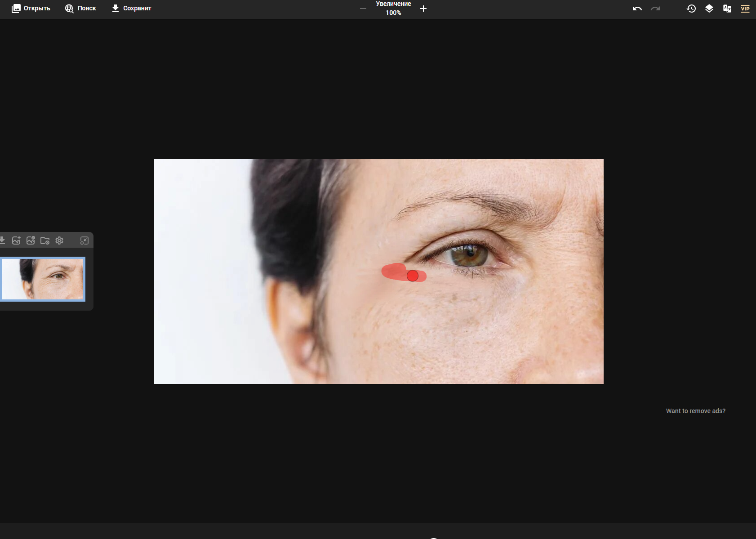756x539 pixels.
Task: Open the VIP upgrade badge
Action: [745, 9]
